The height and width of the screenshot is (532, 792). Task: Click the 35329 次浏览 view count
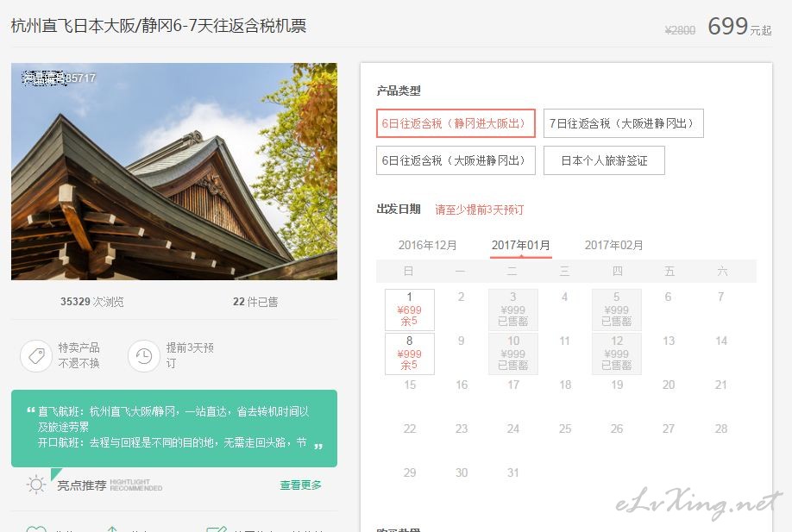click(92, 302)
